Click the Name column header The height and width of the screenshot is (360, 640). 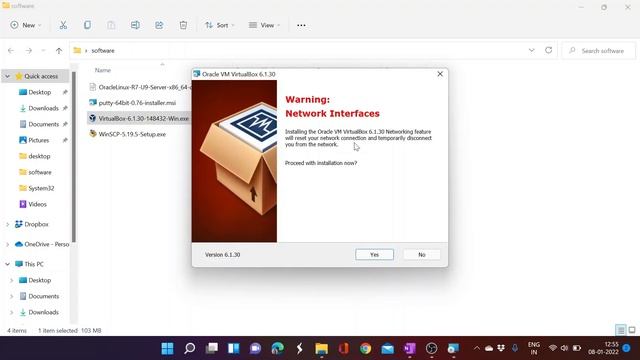(103, 70)
